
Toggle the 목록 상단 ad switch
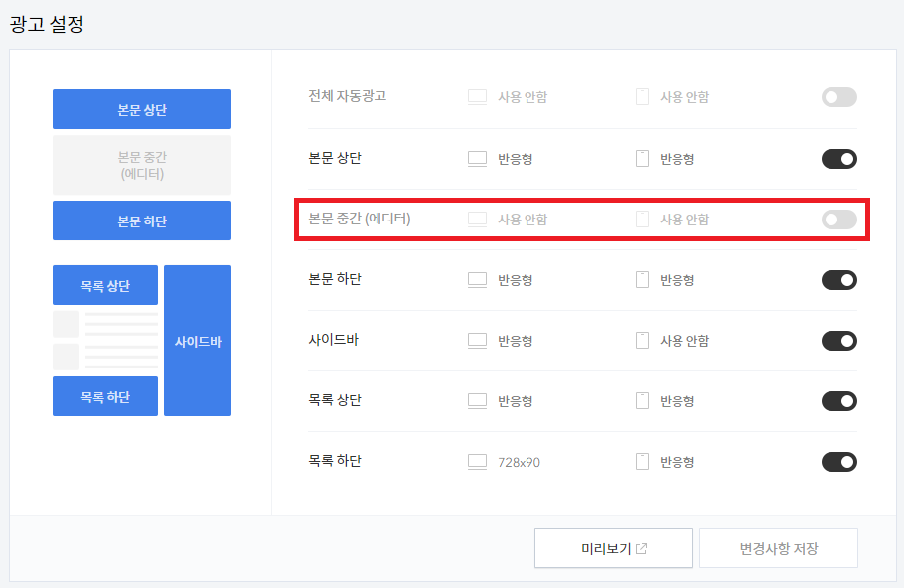click(x=838, y=401)
